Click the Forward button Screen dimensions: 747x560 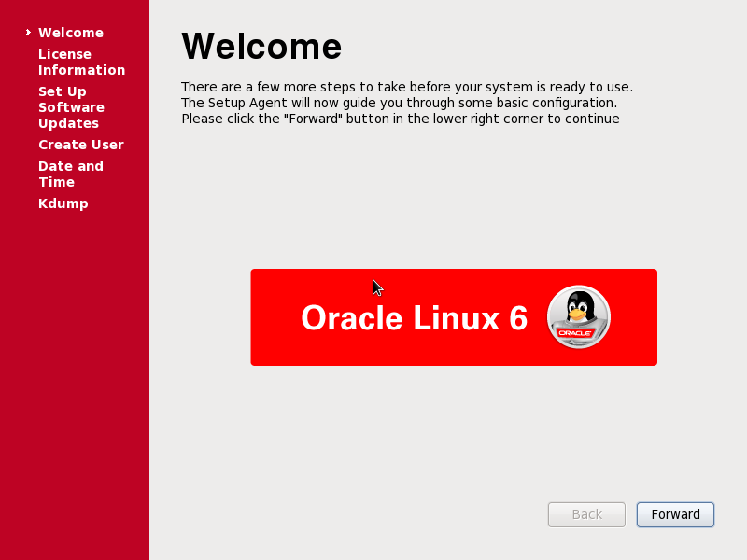(x=675, y=514)
